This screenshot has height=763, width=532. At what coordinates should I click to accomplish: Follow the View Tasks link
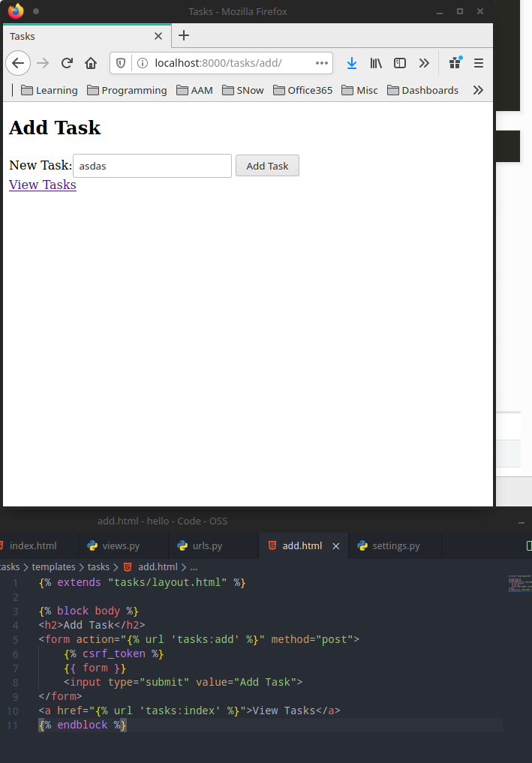[43, 185]
